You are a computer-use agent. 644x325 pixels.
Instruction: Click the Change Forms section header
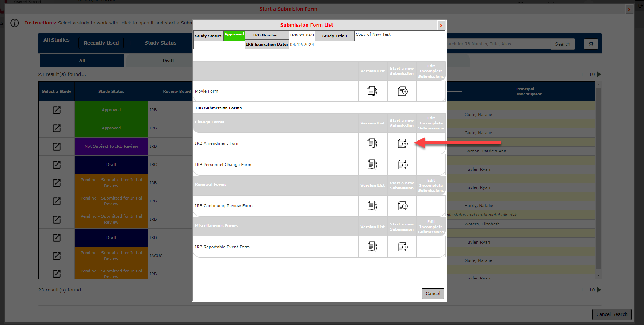(210, 122)
